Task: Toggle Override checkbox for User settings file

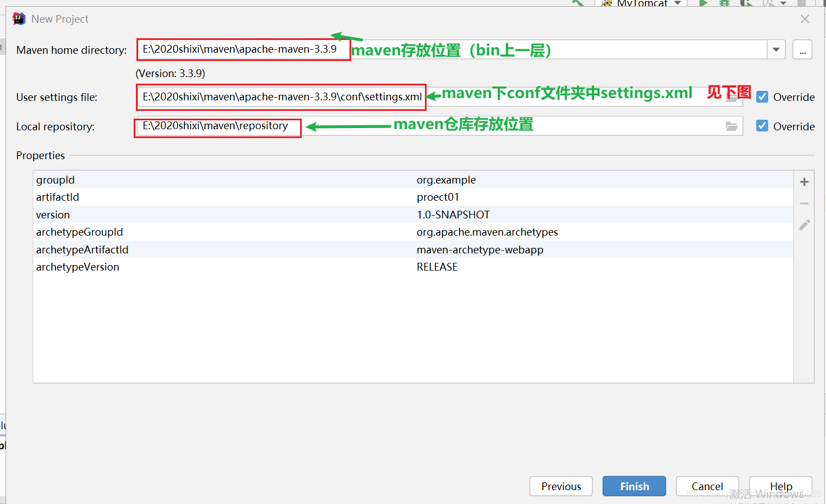Action: tap(762, 97)
